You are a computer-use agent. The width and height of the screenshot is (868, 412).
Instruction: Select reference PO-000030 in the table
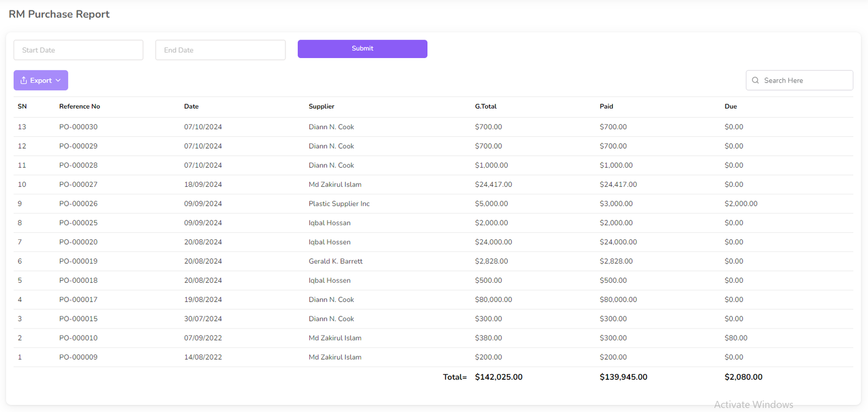pyautogui.click(x=78, y=127)
